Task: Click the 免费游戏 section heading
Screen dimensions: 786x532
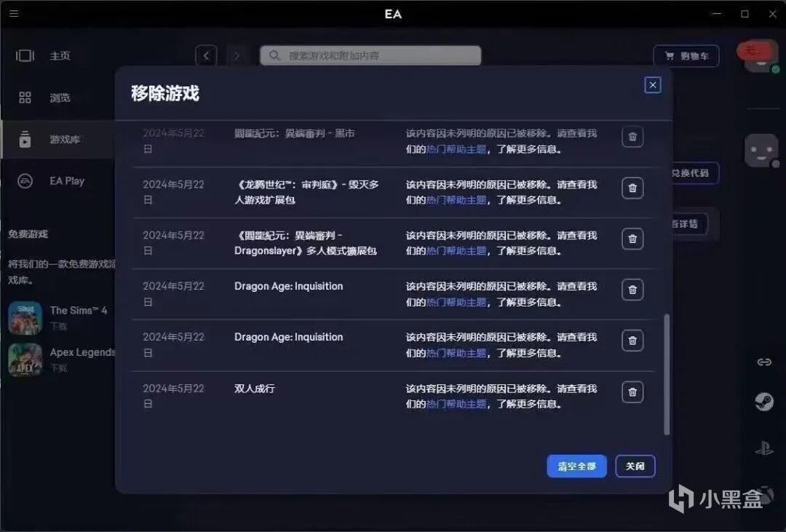Action: coord(28,234)
